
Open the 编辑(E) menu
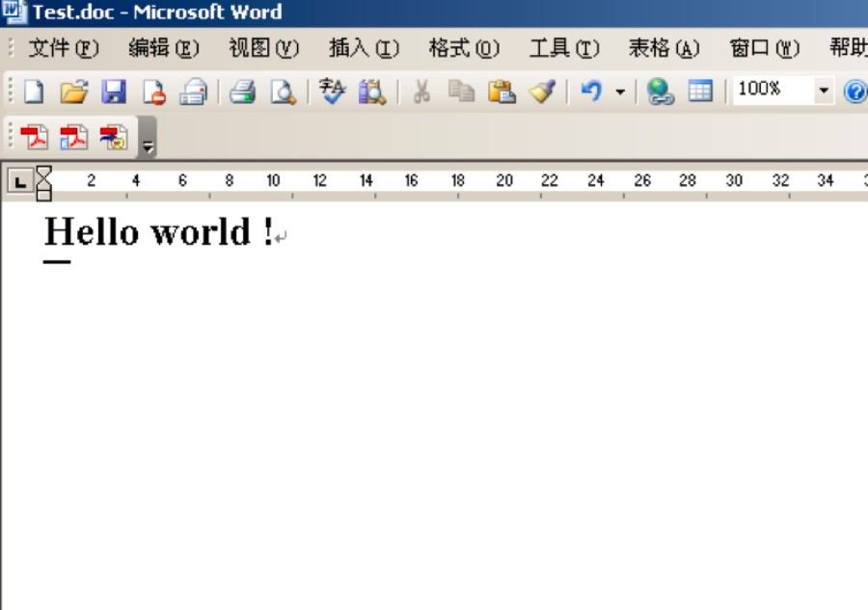[164, 48]
